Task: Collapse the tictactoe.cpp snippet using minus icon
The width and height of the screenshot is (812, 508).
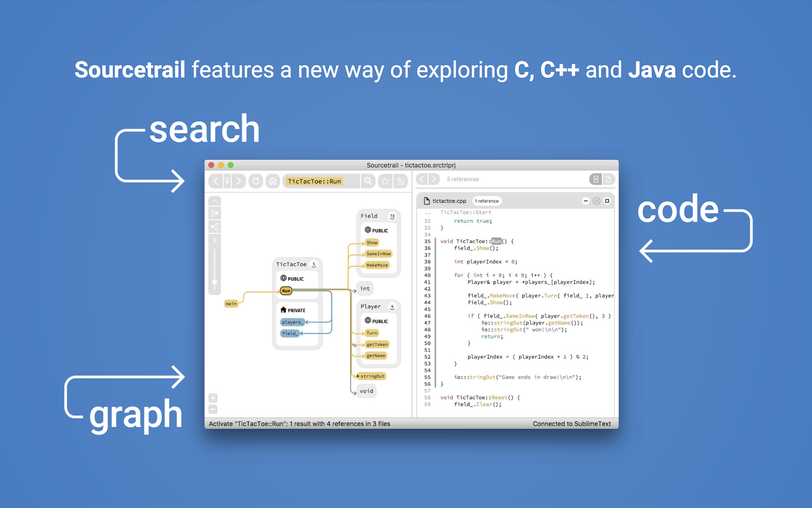Action: [x=586, y=200]
